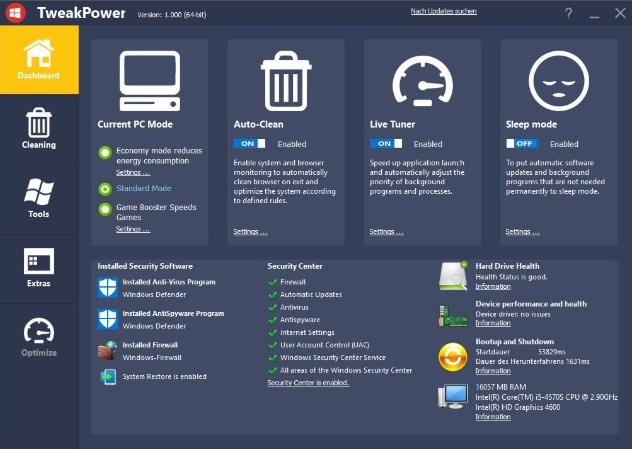Open help with the question mark icon
The height and width of the screenshot is (449, 632).
coord(569,13)
